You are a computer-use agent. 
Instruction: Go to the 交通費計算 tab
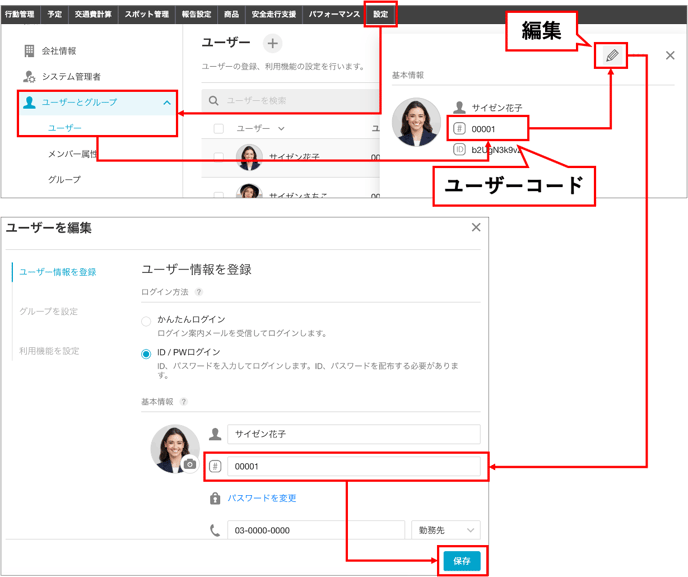click(x=93, y=14)
